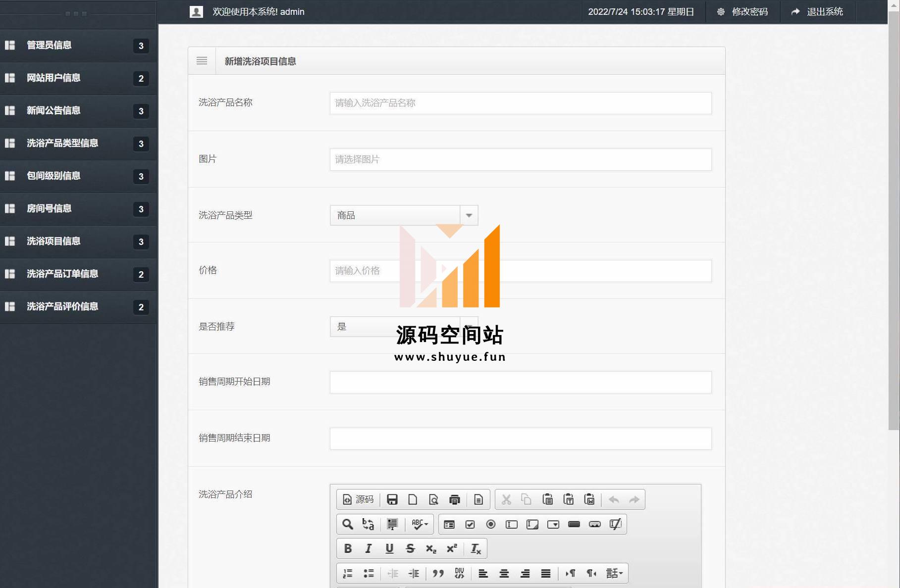Click the Undo arrow icon
900x588 pixels.
pyautogui.click(x=614, y=499)
